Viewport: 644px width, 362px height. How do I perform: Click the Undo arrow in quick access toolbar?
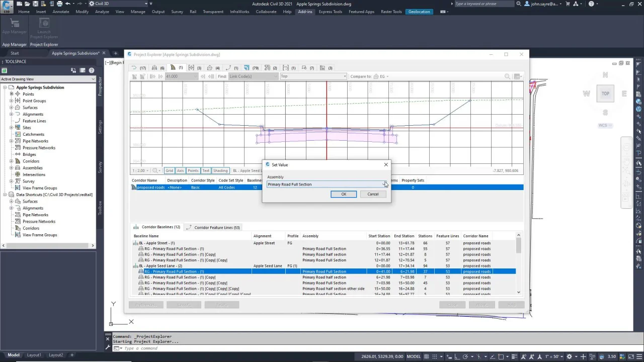[67, 4]
